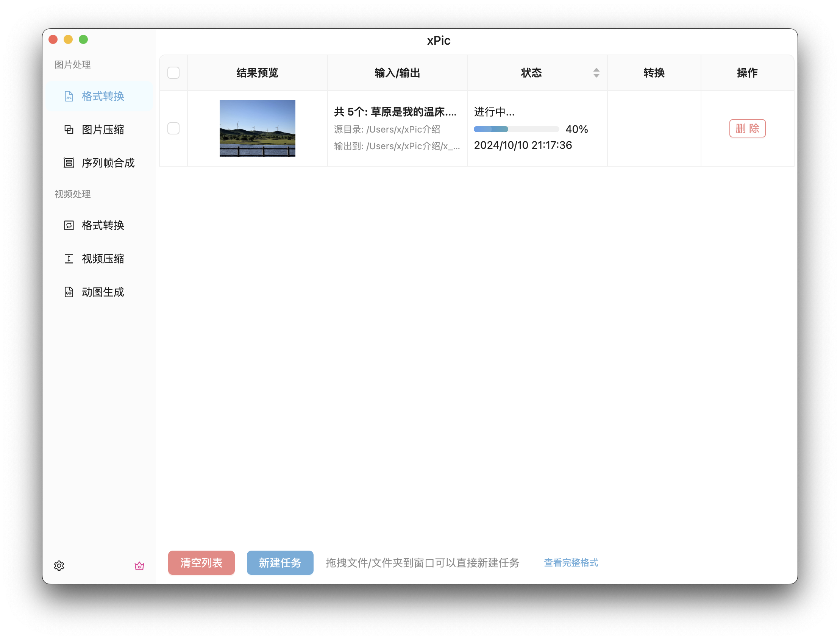Click the grassland windmill preview thumbnail
This screenshot has width=840, height=640.
(257, 128)
